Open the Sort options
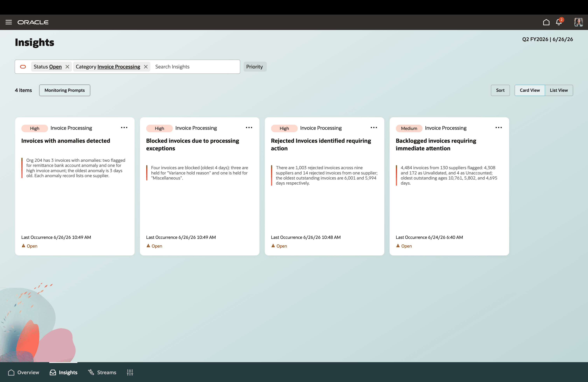Image resolution: width=588 pixels, height=382 pixels. point(500,90)
